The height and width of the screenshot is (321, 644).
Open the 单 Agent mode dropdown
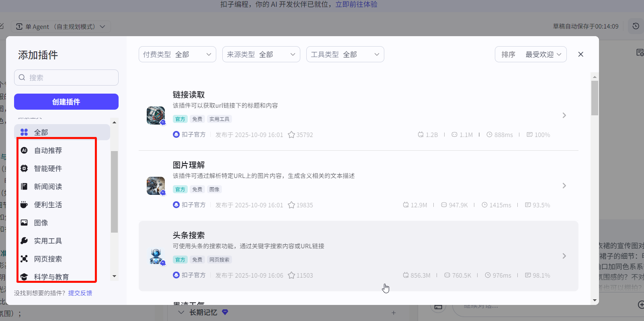(61, 27)
